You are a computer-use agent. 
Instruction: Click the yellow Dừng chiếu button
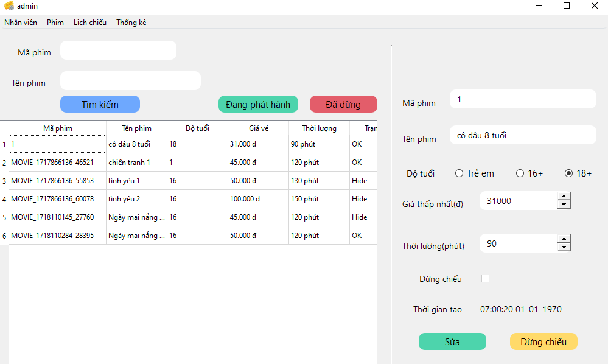pos(543,341)
